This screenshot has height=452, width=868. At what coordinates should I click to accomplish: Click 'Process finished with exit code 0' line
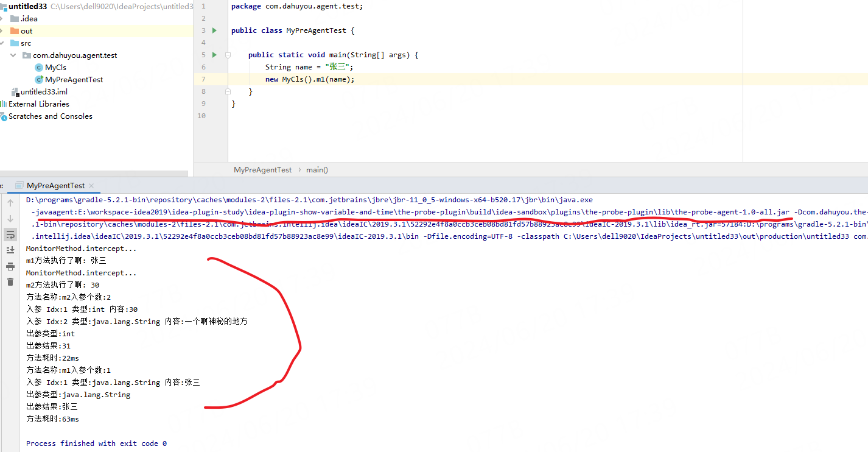(x=96, y=443)
